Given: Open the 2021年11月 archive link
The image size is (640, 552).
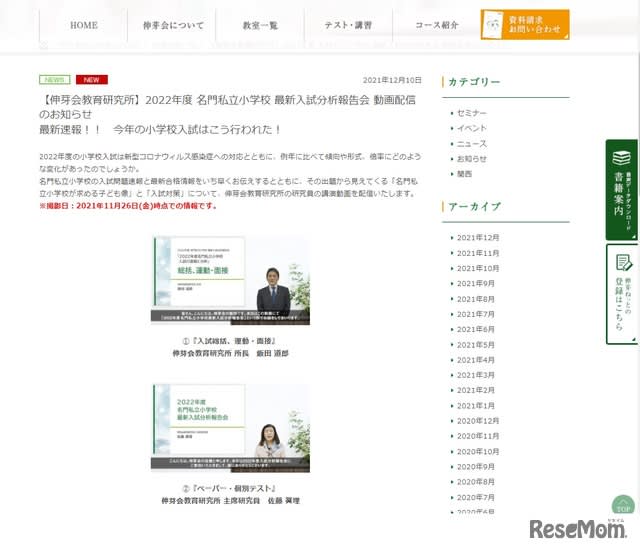Looking at the screenshot, I should point(478,253).
